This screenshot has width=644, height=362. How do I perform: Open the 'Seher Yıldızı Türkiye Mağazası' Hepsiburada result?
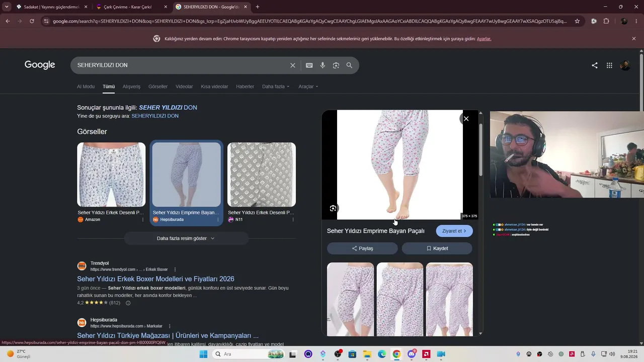coord(168,335)
